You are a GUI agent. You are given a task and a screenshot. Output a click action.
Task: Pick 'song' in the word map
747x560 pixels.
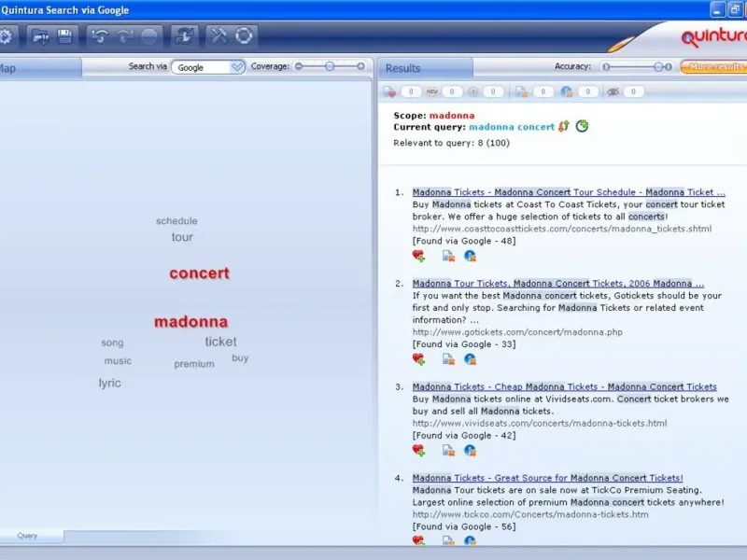tap(112, 343)
